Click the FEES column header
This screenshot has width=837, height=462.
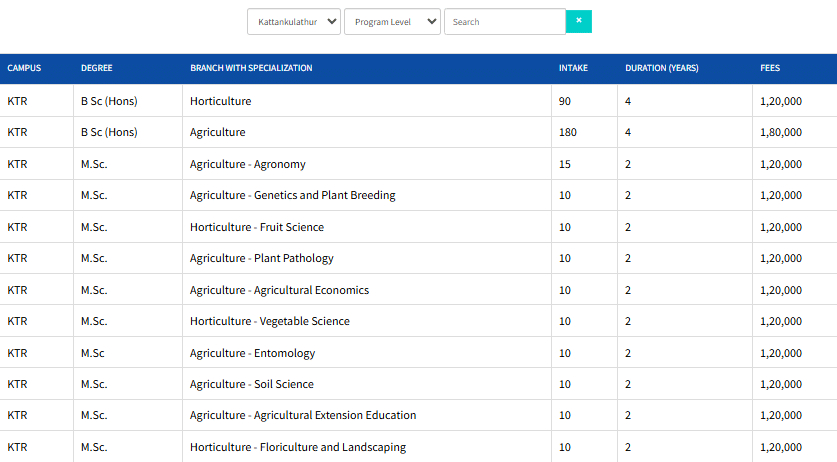tap(770, 68)
